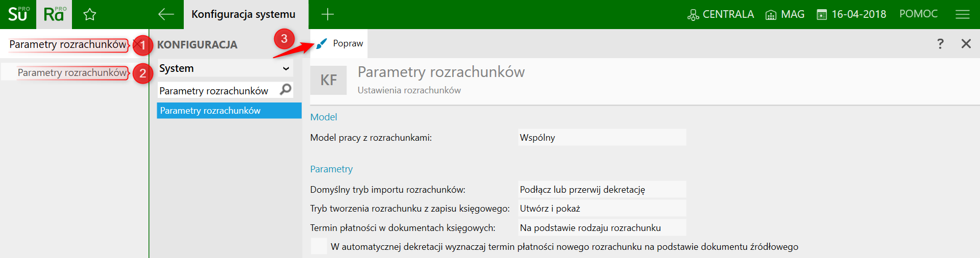Click the question mark help icon
980x258 pixels.
pos(940,44)
